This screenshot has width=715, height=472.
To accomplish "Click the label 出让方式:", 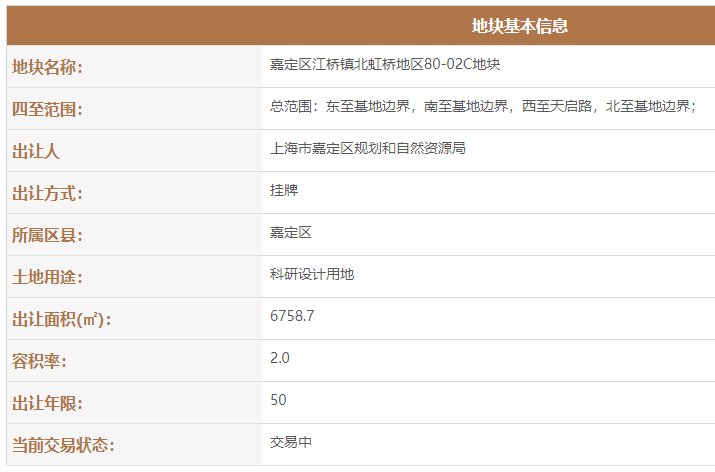I will (x=47, y=193).
